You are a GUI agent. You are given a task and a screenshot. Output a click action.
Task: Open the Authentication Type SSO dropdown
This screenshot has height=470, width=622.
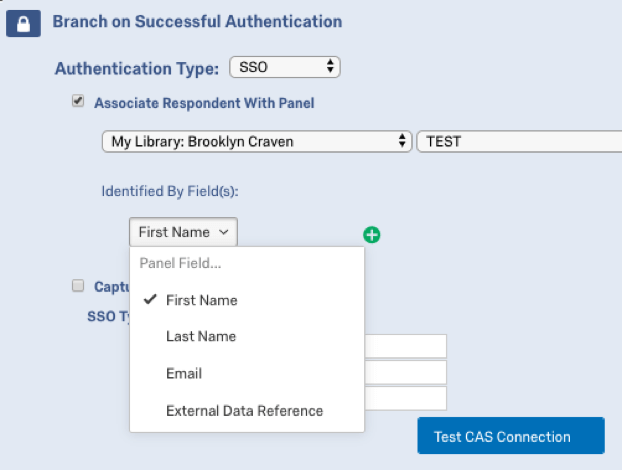point(285,68)
